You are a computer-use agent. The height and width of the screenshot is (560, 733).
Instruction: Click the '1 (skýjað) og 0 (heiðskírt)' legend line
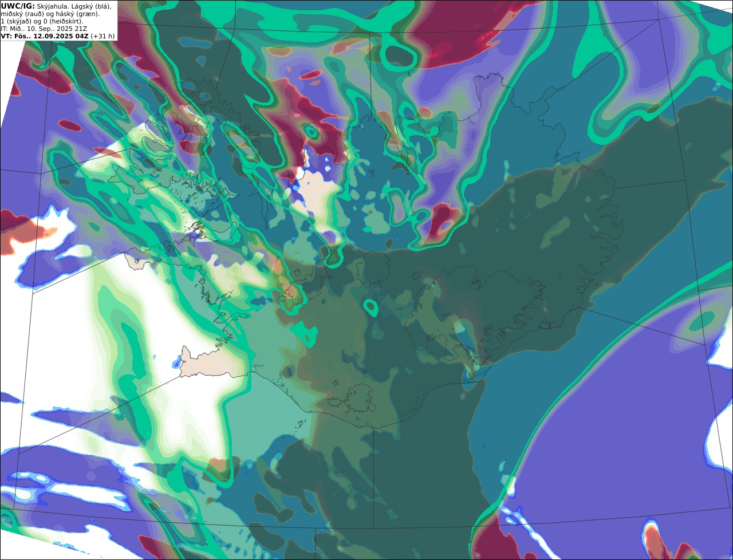pos(42,21)
